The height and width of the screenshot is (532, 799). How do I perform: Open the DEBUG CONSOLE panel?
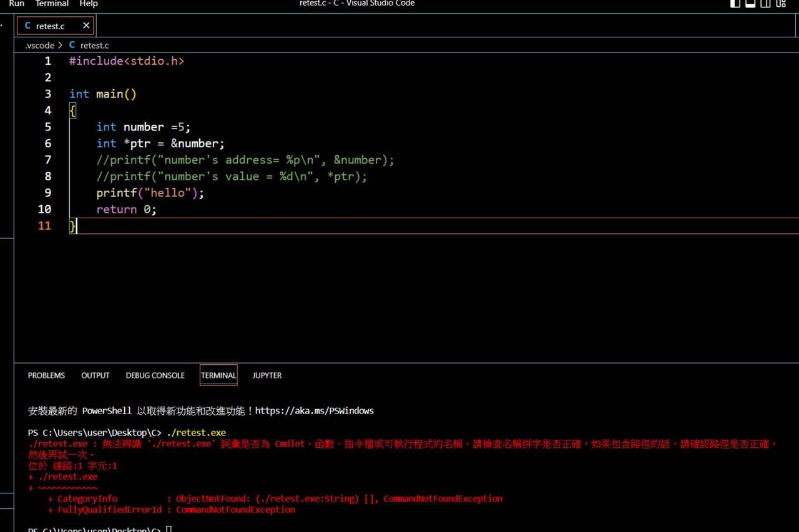click(x=155, y=375)
